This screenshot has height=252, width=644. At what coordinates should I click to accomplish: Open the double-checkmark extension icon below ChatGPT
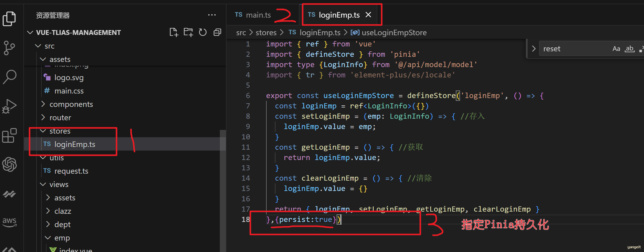9,194
